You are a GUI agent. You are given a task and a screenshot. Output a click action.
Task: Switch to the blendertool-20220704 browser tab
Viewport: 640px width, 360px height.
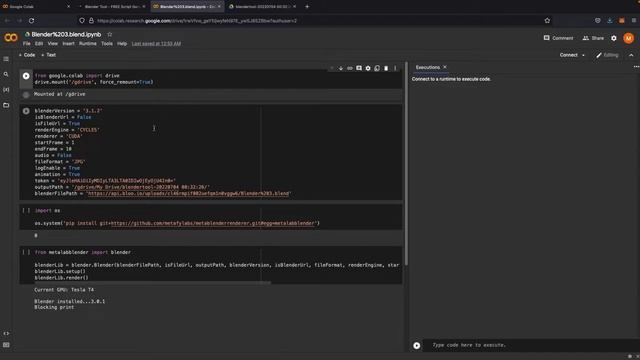tap(261, 7)
